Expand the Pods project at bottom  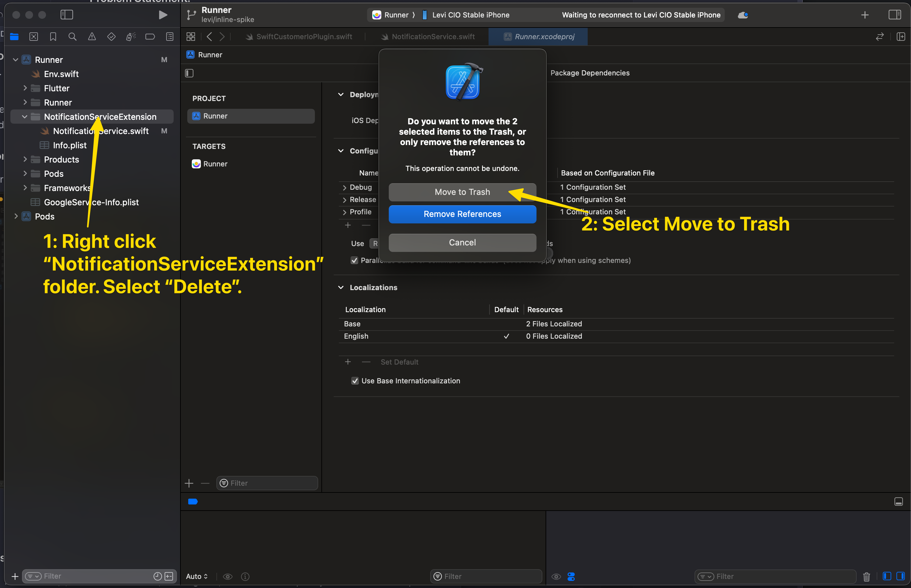[16, 216]
